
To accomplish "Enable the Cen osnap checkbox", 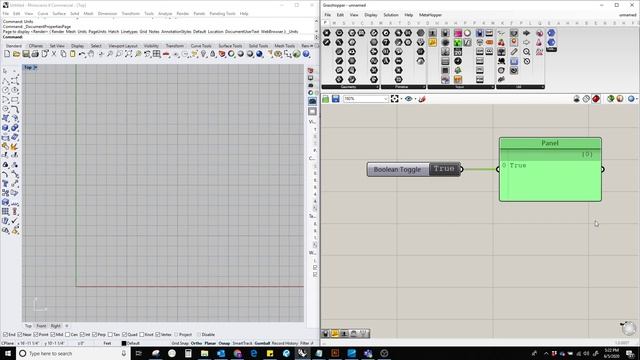I will (68, 335).
